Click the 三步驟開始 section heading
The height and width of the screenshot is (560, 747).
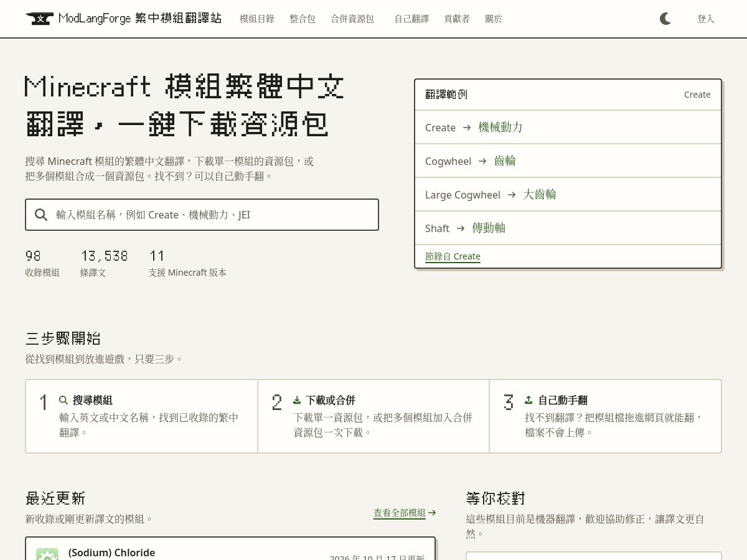click(x=63, y=338)
